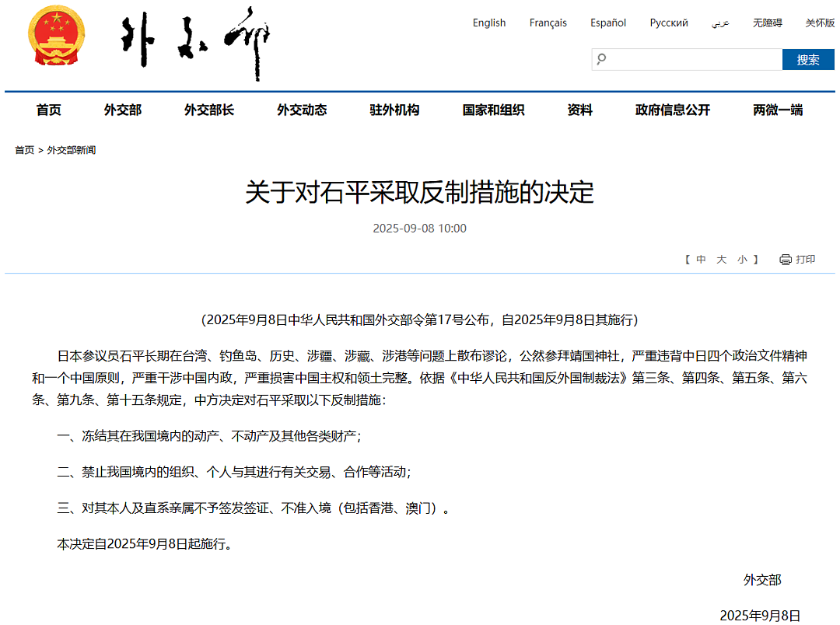Viewport: 840px width, 625px height.
Task: Open the 政府信息公开 navigation menu item
Action: [672, 110]
